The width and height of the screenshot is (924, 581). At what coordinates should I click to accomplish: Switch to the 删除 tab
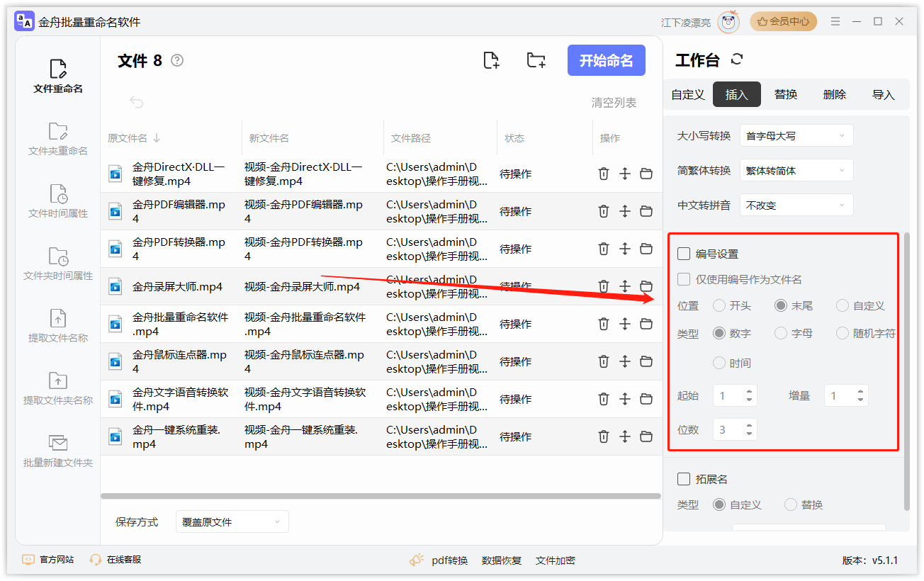(835, 94)
